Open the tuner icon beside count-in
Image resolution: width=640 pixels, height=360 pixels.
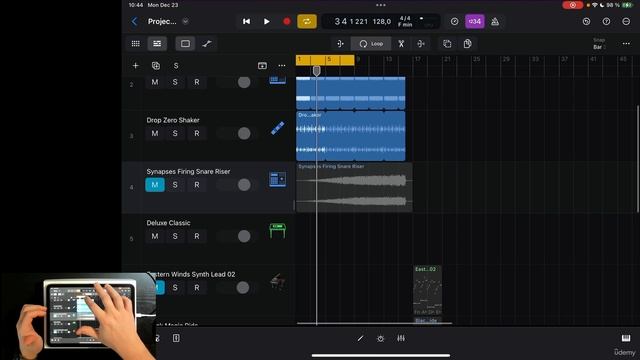tap(454, 21)
